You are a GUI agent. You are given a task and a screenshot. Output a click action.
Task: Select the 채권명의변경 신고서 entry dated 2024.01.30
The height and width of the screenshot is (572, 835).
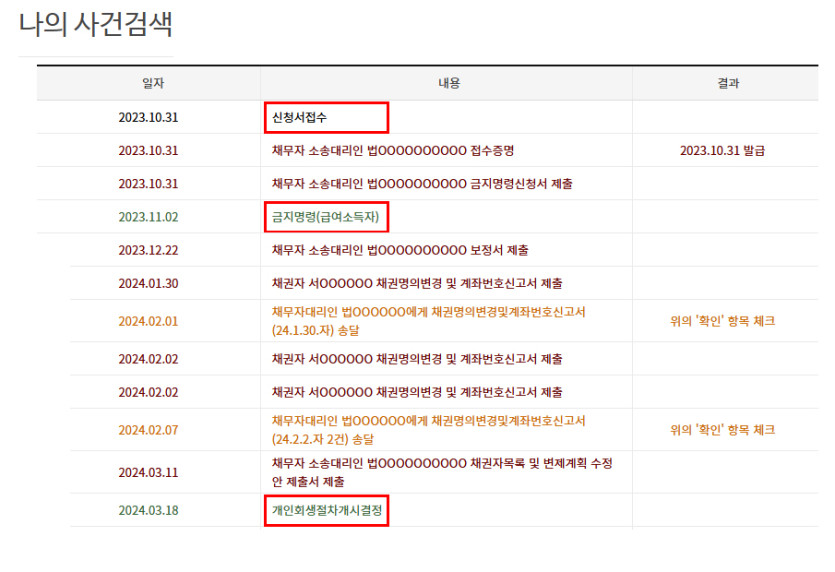pos(417,283)
